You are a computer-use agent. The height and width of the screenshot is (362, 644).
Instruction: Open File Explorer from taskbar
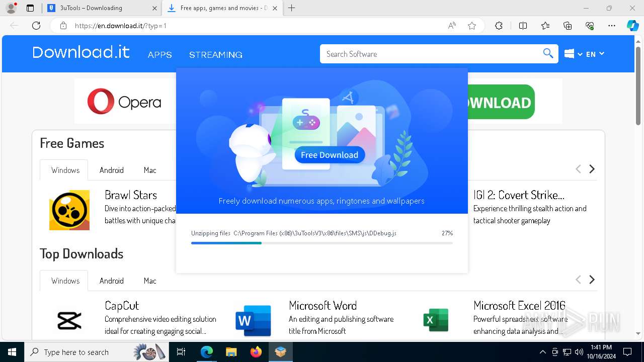point(231,352)
